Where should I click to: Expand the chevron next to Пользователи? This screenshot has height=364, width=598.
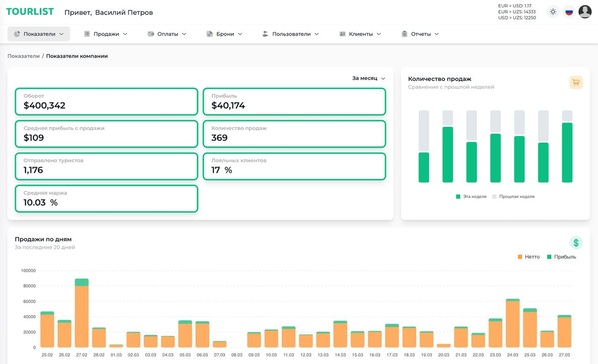pyautogui.click(x=316, y=34)
